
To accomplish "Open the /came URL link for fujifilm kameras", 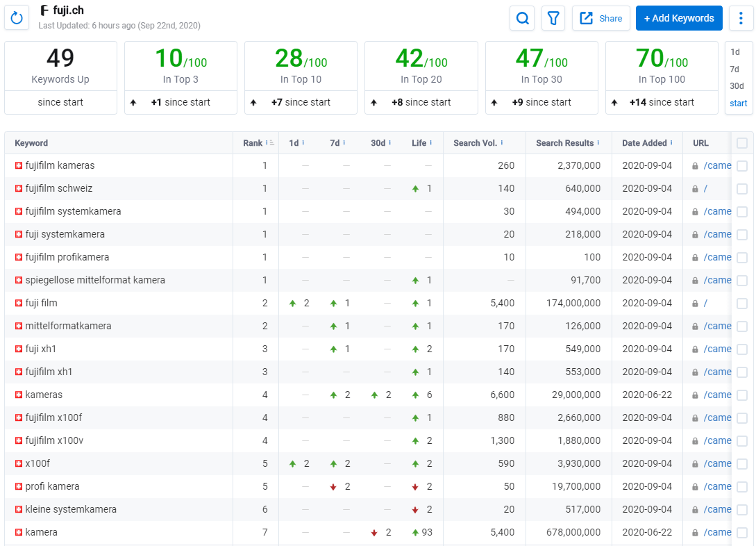I will coord(717,165).
